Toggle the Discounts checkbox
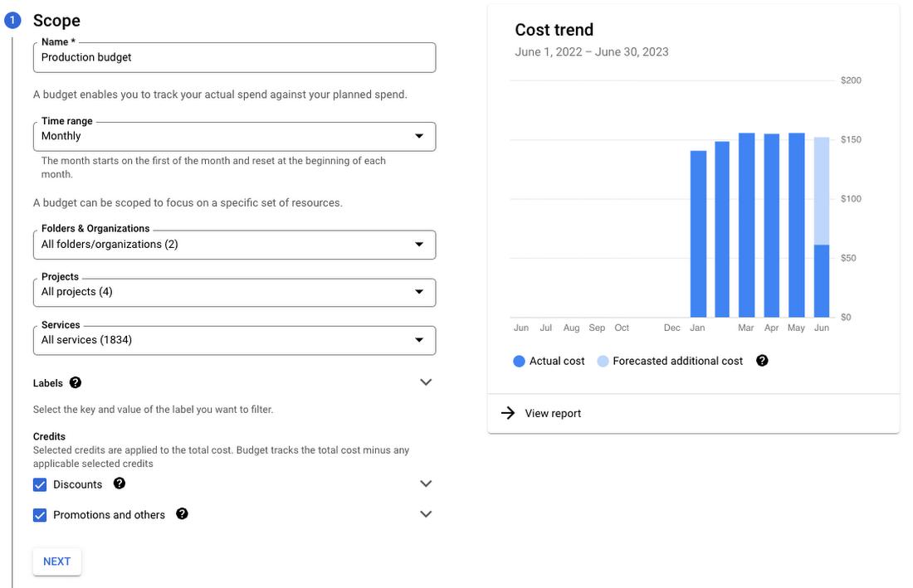Image resolution: width=913 pixels, height=588 pixels. (40, 484)
